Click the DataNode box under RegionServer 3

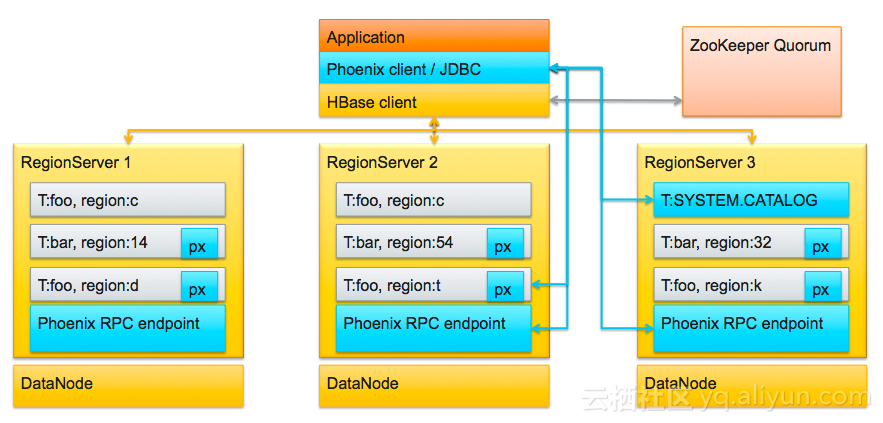tap(752, 386)
